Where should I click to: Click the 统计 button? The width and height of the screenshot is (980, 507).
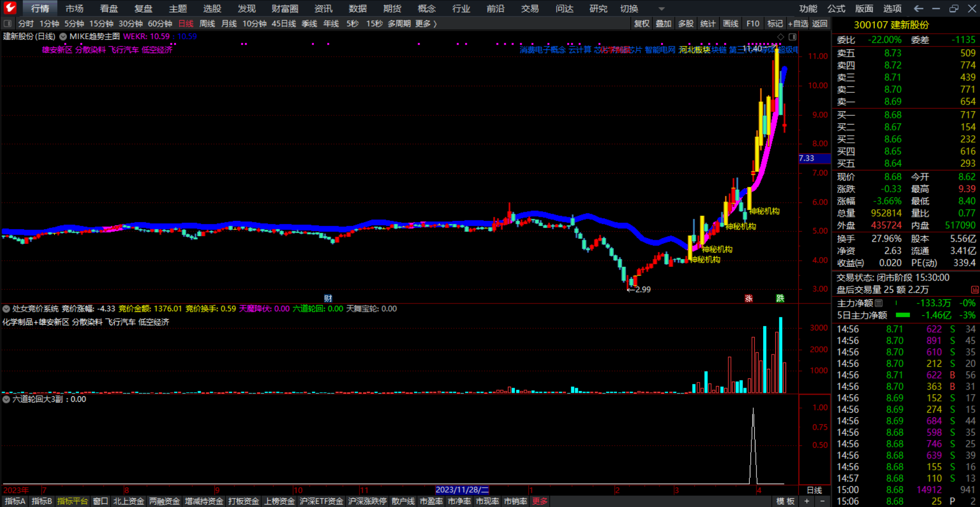708,23
